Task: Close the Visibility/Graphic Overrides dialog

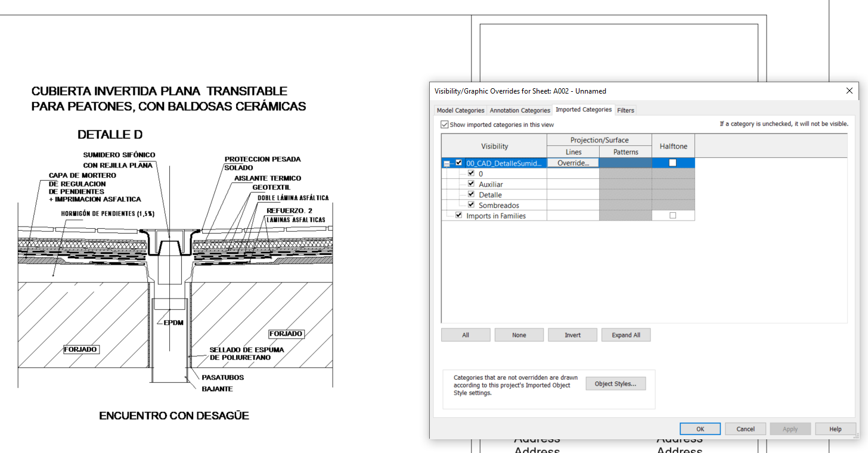Action: [850, 91]
